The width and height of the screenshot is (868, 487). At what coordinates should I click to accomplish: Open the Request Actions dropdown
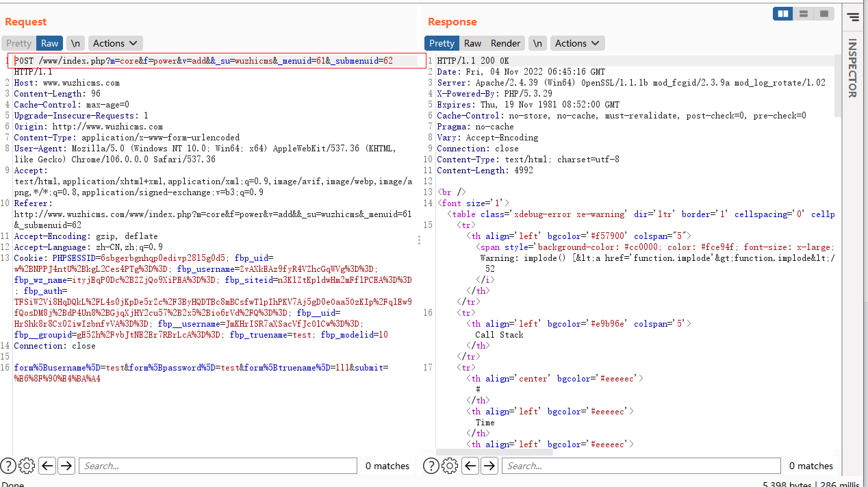(x=116, y=43)
